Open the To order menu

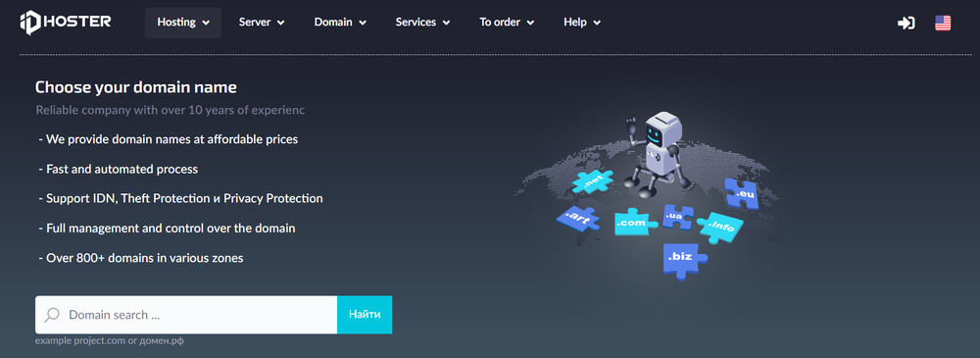point(507,23)
